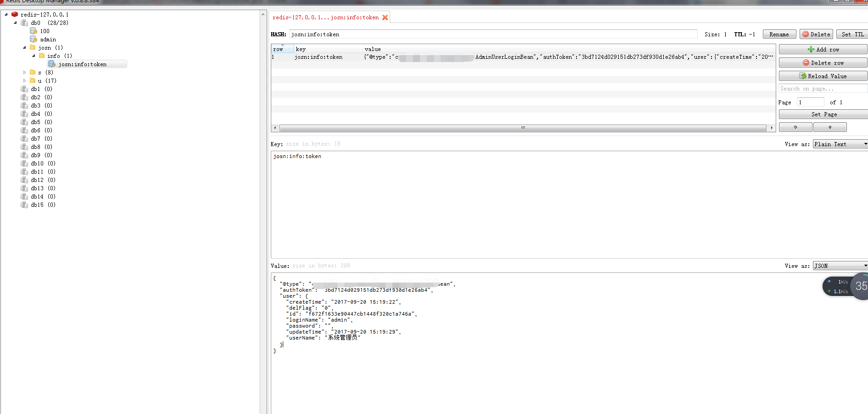
Task: Click the Search on page field
Action: tap(823, 89)
